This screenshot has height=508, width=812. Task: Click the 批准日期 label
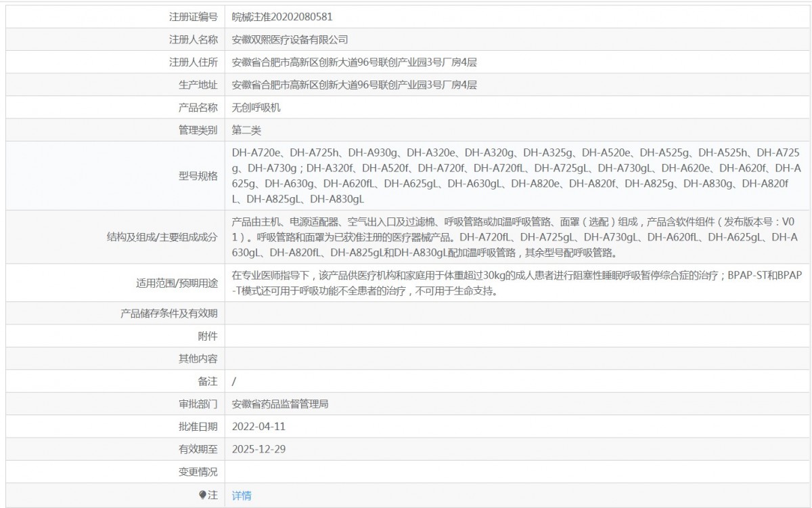(x=198, y=427)
